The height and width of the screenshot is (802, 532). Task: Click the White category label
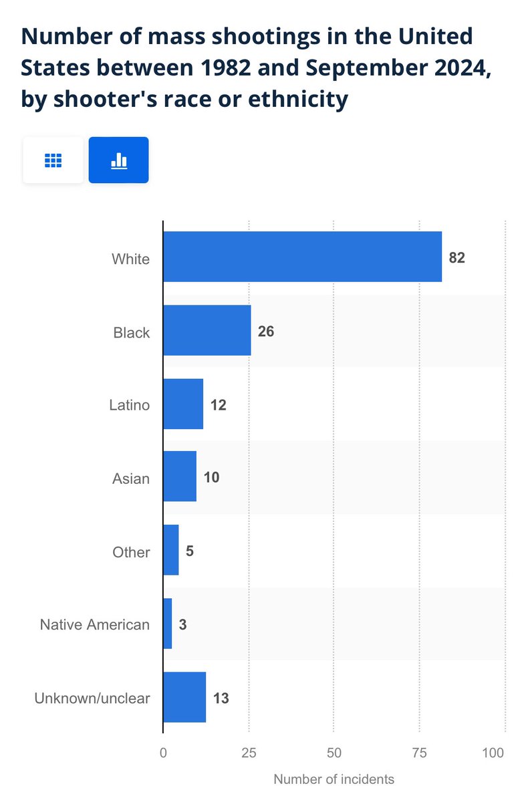coord(131,259)
